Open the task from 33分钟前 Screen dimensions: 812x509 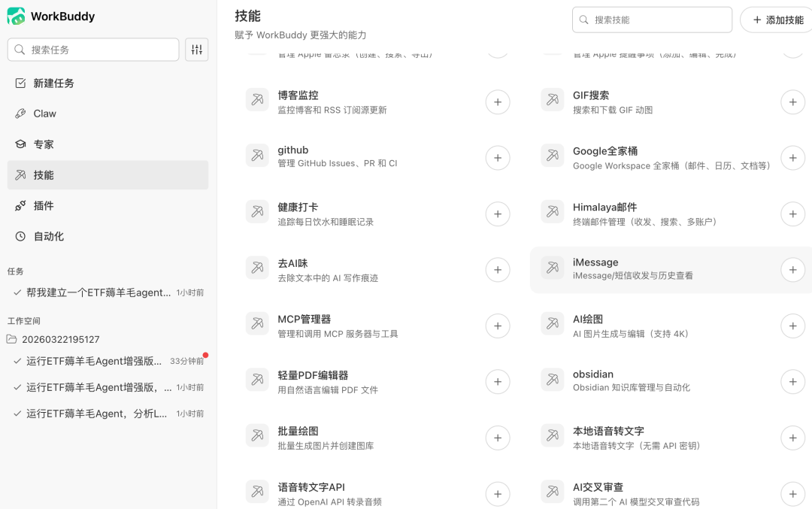(x=94, y=361)
